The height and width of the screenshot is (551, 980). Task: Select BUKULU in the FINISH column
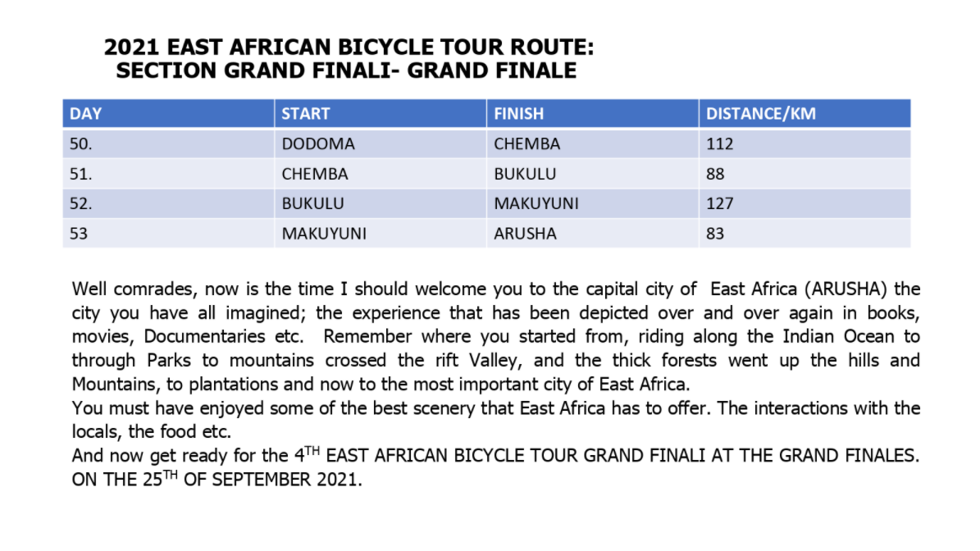[x=525, y=174]
